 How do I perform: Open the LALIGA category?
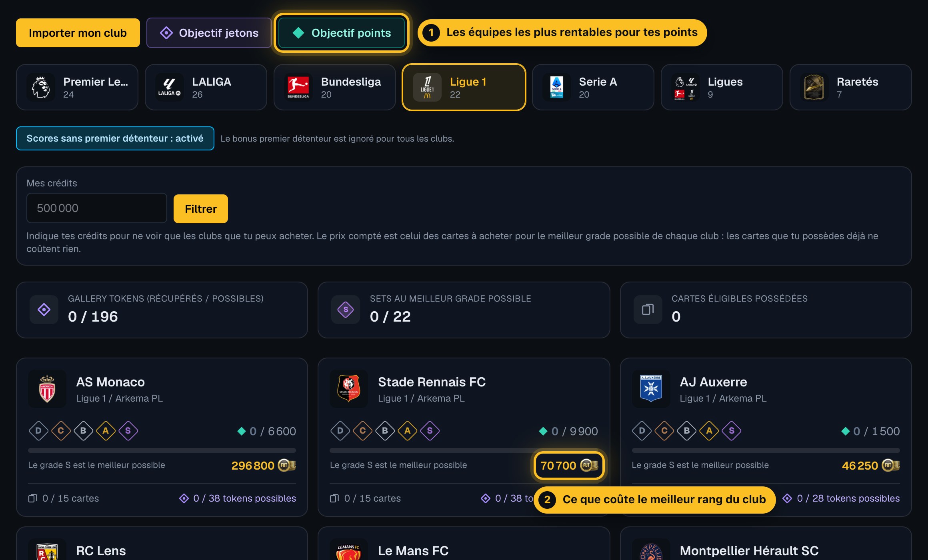click(x=206, y=87)
